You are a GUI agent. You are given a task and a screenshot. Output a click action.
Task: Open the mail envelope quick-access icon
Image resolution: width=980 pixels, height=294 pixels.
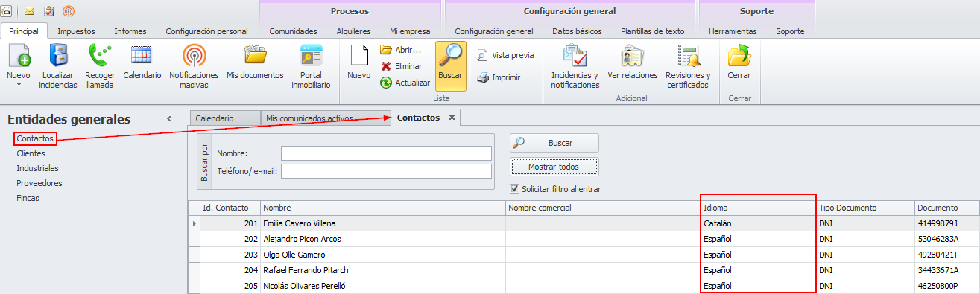pos(29,11)
